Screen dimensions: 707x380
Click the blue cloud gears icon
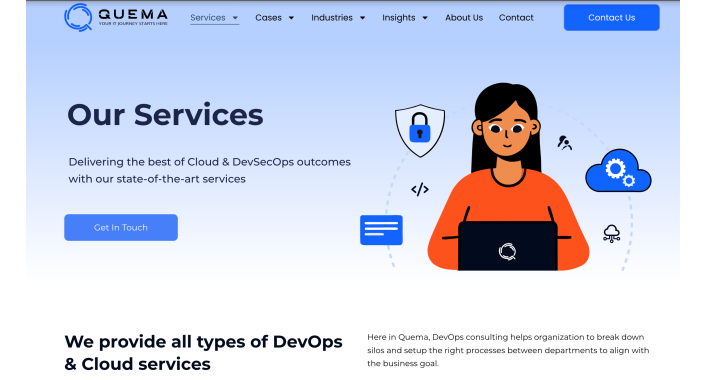618,171
